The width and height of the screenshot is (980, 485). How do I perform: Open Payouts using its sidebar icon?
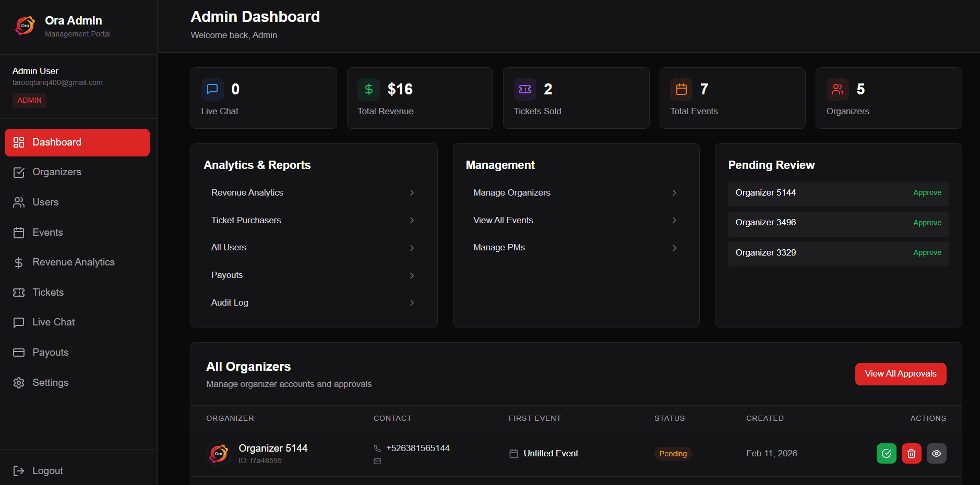click(19, 352)
